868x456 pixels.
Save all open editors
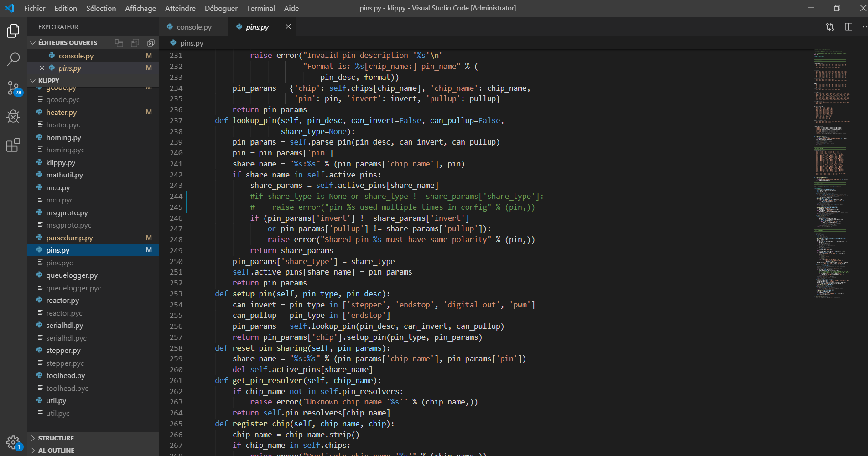point(135,42)
